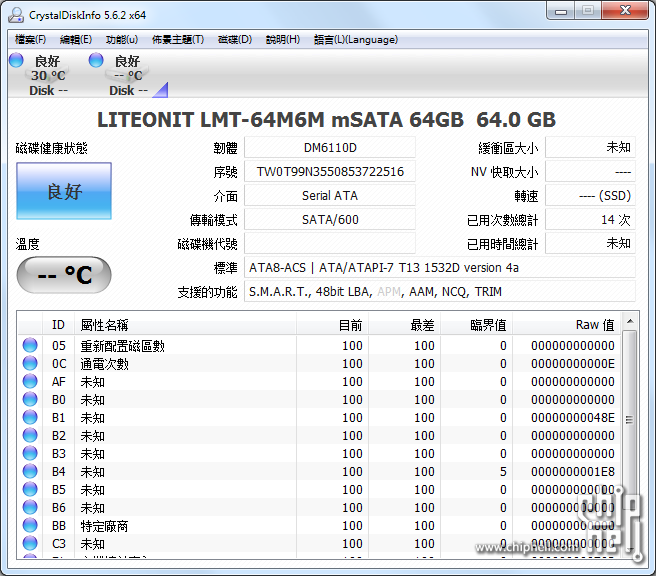Click status orb for attribute B5

click(30, 489)
